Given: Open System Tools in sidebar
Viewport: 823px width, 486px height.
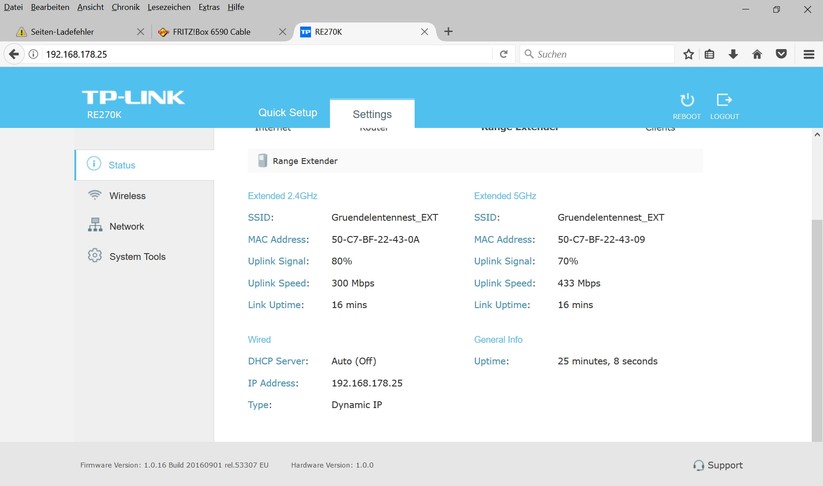Looking at the screenshot, I should click(x=137, y=257).
